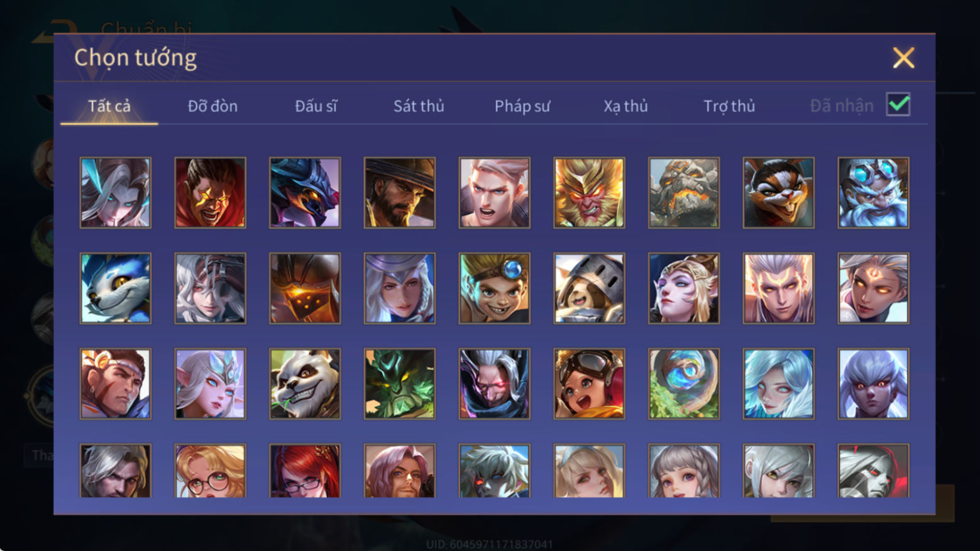Toggle the Đã nhận checkbox
Screen dimensions: 980x551
coord(898,104)
